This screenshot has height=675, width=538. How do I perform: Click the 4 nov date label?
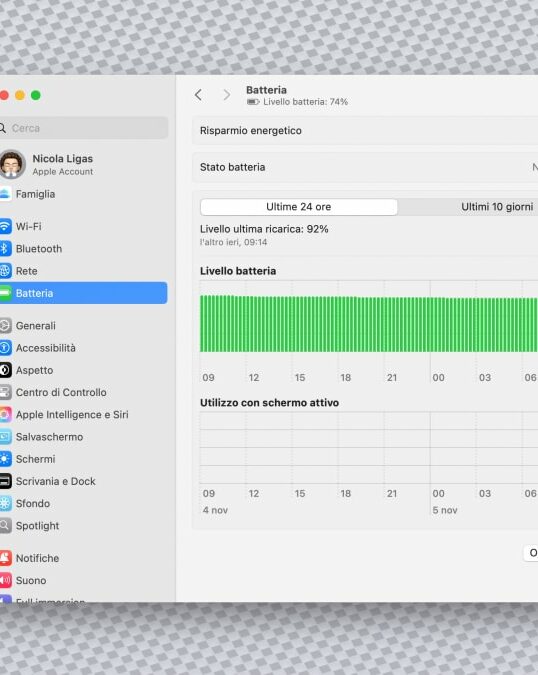[215, 510]
